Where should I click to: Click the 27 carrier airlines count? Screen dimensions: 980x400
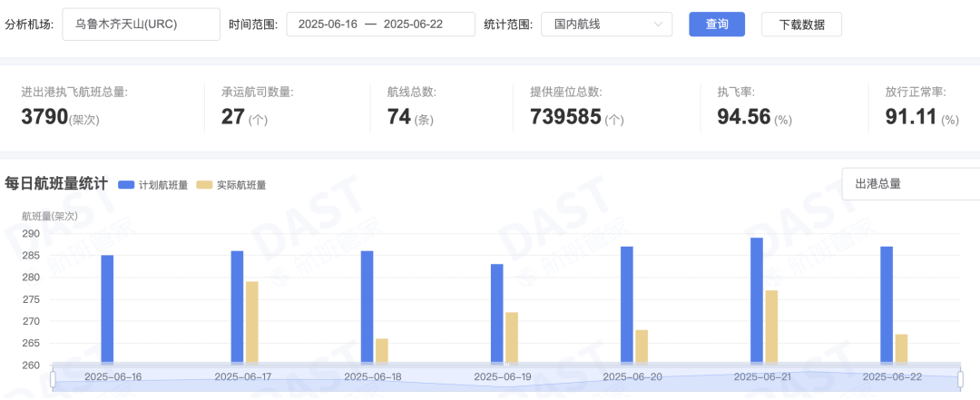click(232, 116)
